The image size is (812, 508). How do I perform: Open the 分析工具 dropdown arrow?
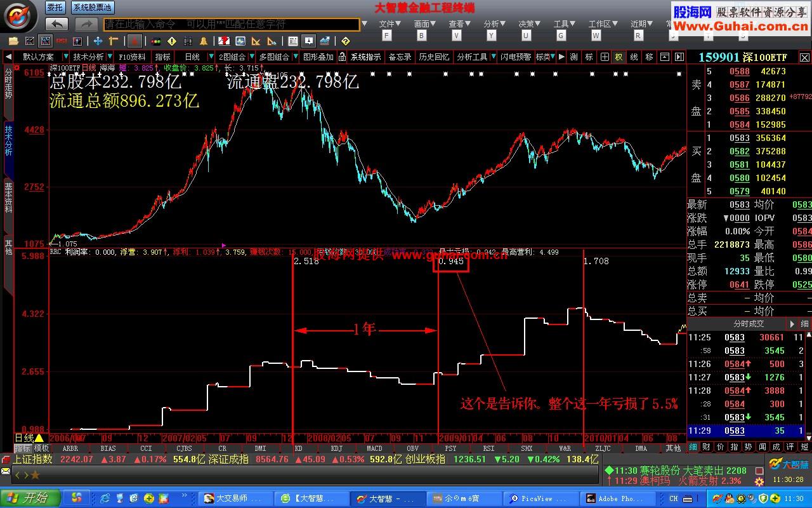pos(493,57)
